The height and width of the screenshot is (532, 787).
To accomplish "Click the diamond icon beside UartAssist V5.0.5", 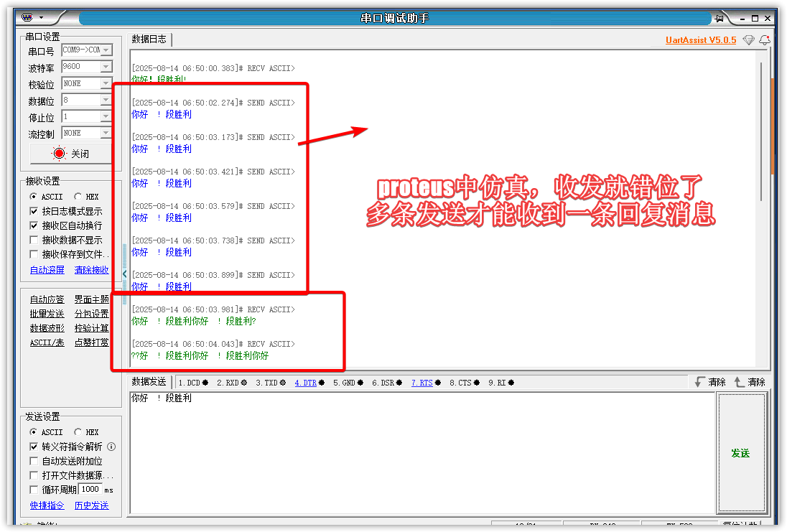I will [748, 40].
